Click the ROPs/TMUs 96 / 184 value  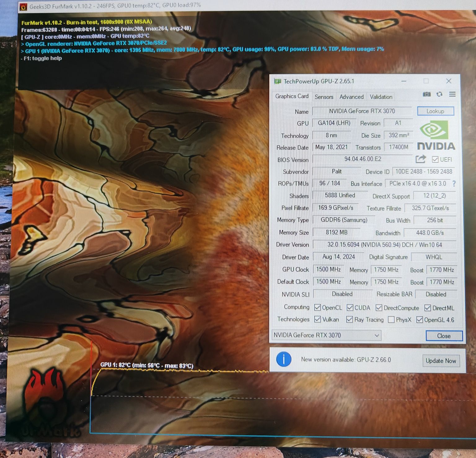tap(329, 183)
